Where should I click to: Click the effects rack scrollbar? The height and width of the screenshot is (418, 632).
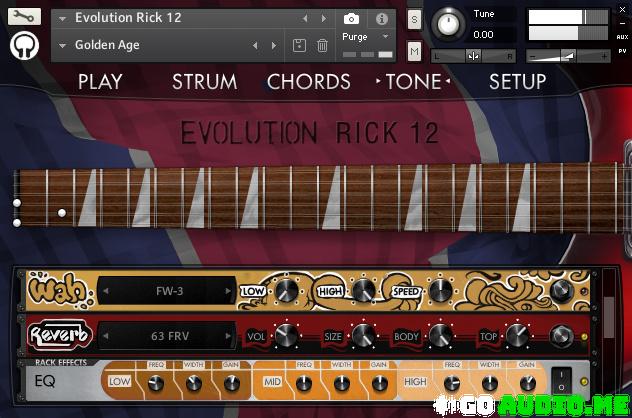608,316
